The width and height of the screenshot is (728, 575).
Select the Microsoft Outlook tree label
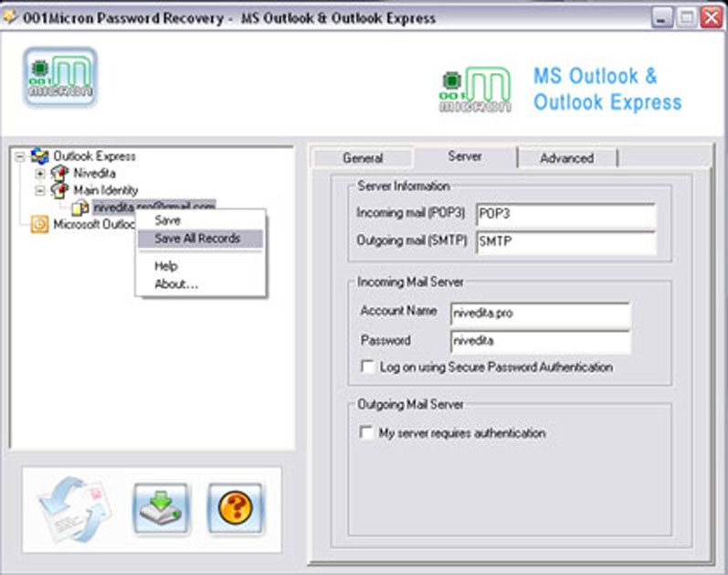[x=94, y=225]
